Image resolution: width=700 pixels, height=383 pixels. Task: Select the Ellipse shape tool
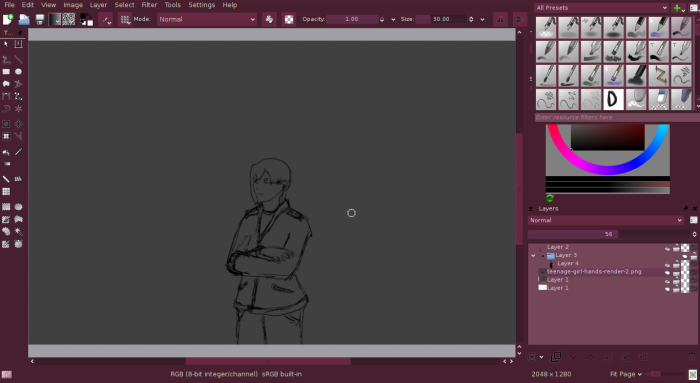coord(18,72)
